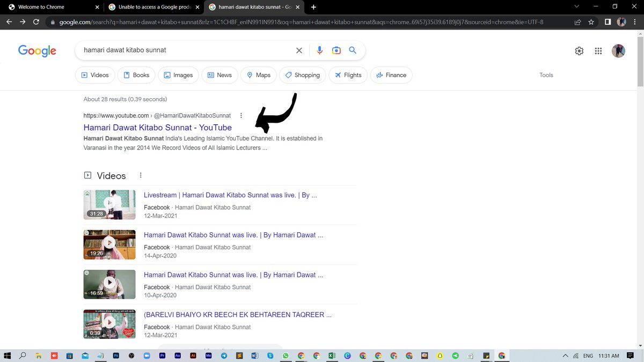The height and width of the screenshot is (362, 644).
Task: Open WhatsApp from the taskbar
Action: (286, 355)
